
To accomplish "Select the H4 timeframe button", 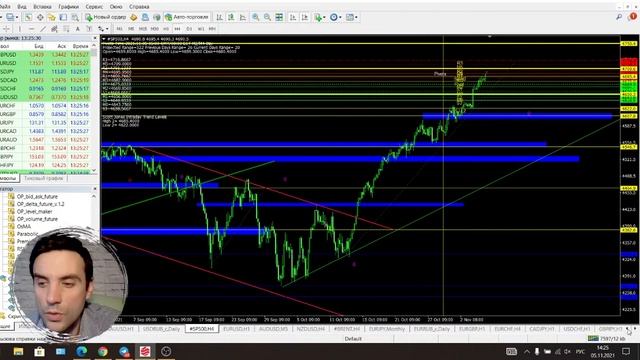I will 177,29.
